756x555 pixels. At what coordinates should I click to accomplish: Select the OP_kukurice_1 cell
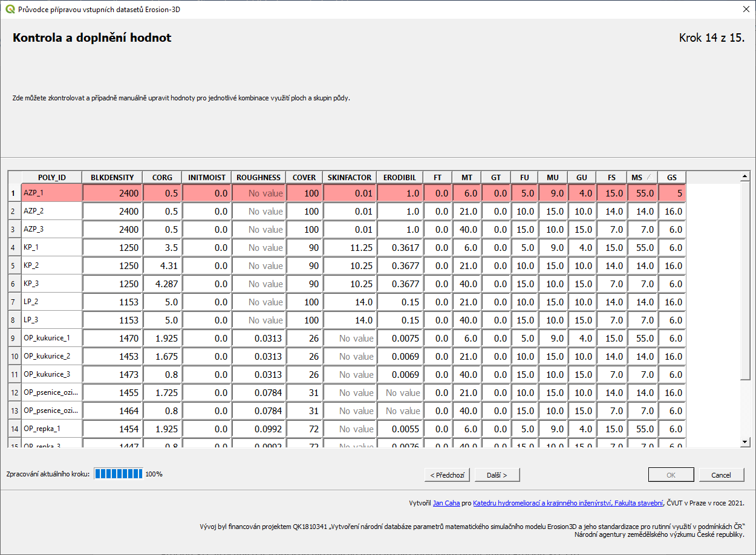(52, 338)
